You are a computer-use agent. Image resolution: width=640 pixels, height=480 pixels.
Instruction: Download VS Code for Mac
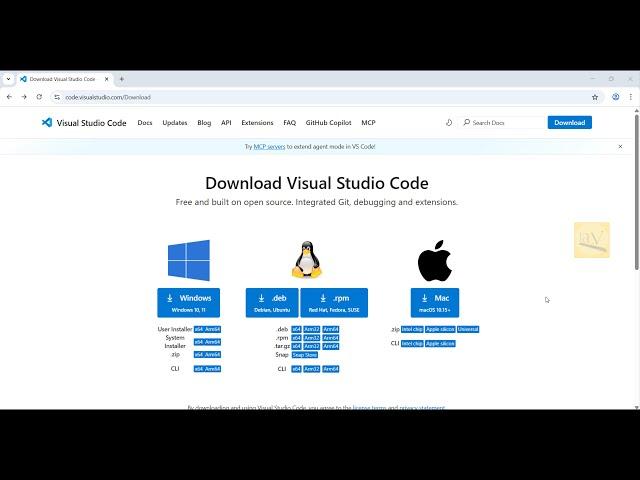pyautogui.click(x=435, y=302)
